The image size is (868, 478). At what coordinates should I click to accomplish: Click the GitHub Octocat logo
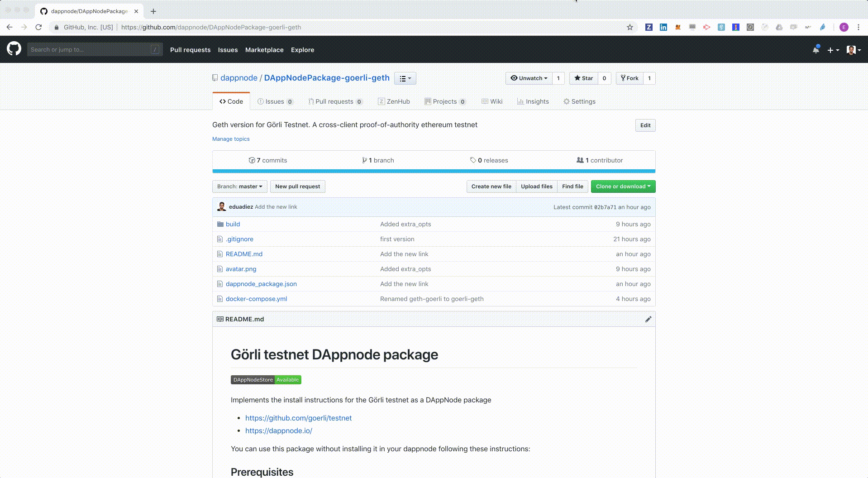[14, 49]
